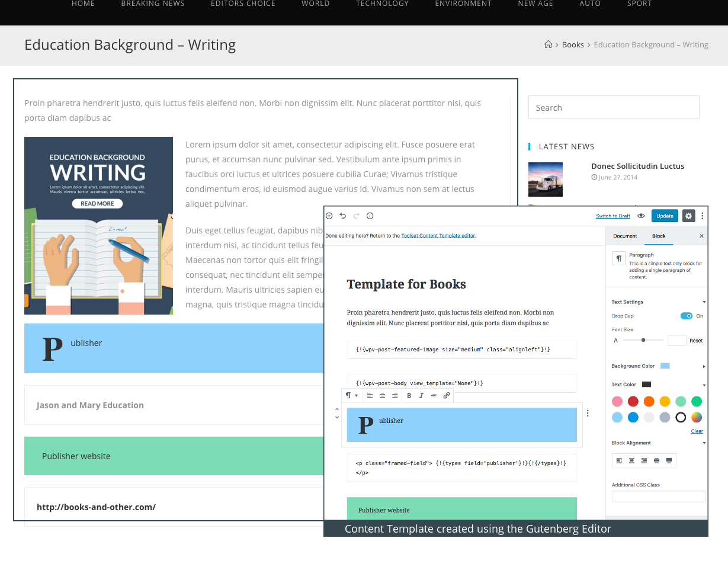The width and height of the screenshot is (728, 564).
Task: Apply italic formatting
Action: pyautogui.click(x=421, y=395)
